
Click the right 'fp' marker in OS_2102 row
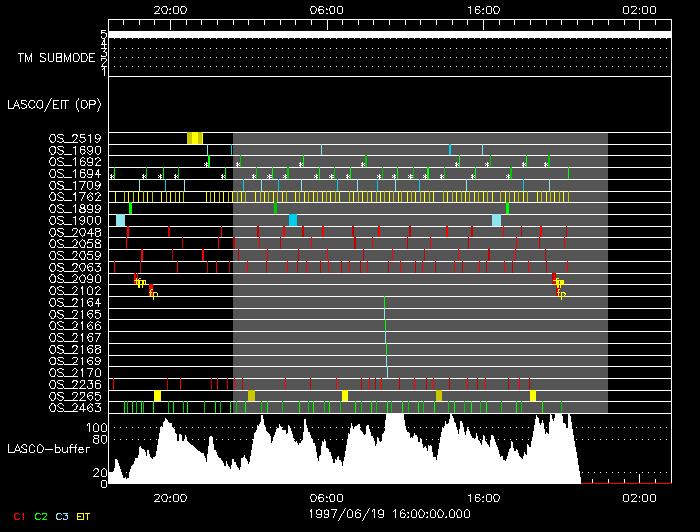click(561, 294)
